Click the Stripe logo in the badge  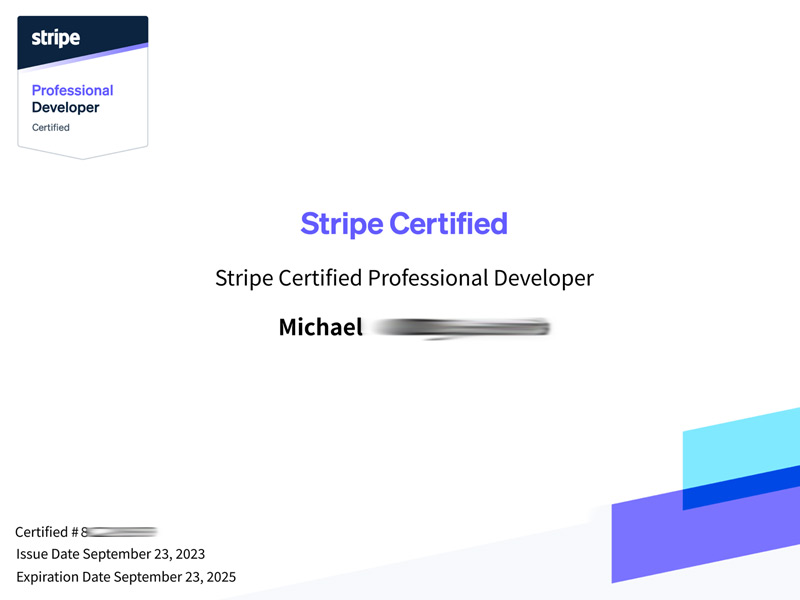(x=55, y=38)
